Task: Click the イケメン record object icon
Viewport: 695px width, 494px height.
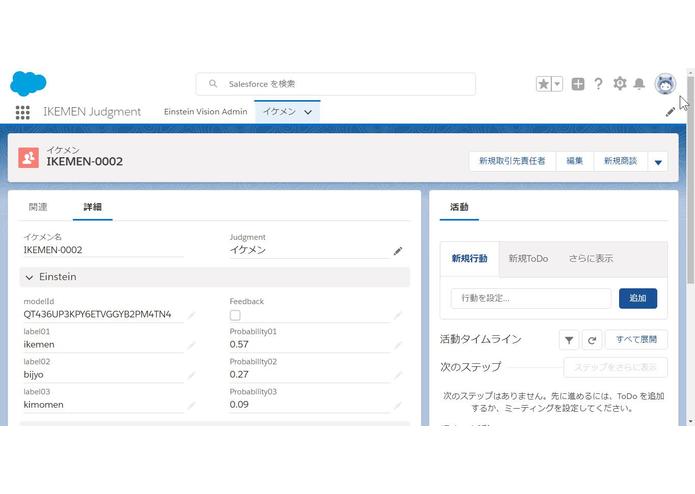Action: pos(28,158)
